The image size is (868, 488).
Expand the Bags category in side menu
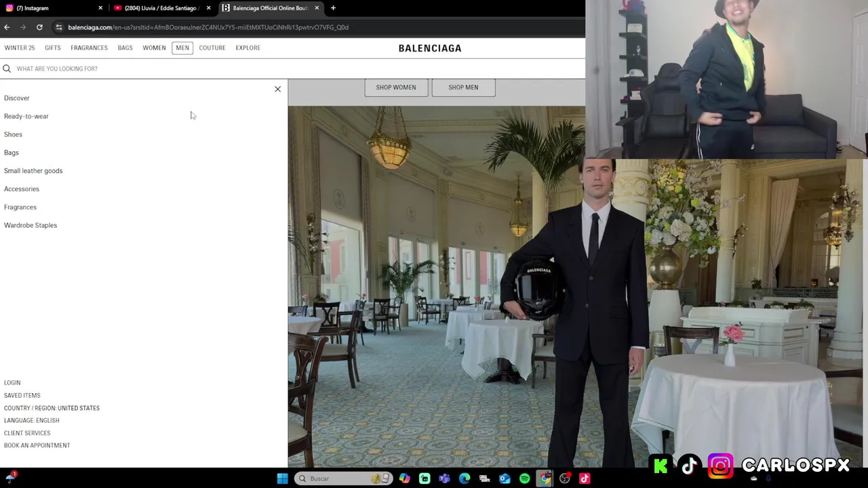tap(12, 152)
